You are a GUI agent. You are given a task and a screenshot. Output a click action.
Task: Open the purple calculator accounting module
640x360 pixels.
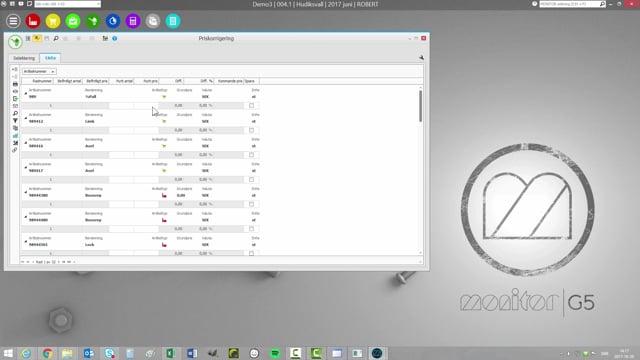tap(133, 21)
